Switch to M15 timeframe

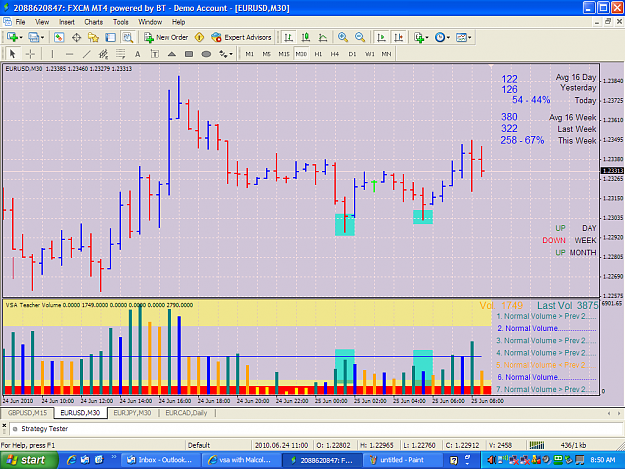point(284,54)
